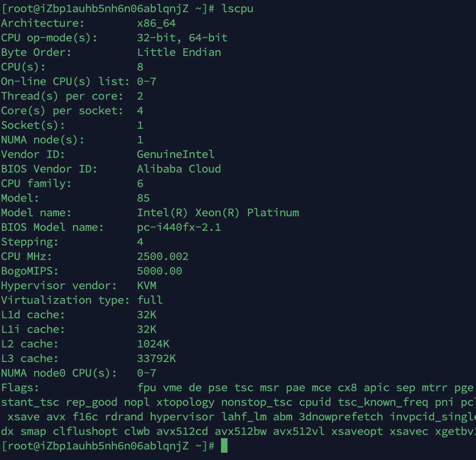Click the GenuineIntel vendor ID value
The image size is (476, 460).
tap(176, 154)
